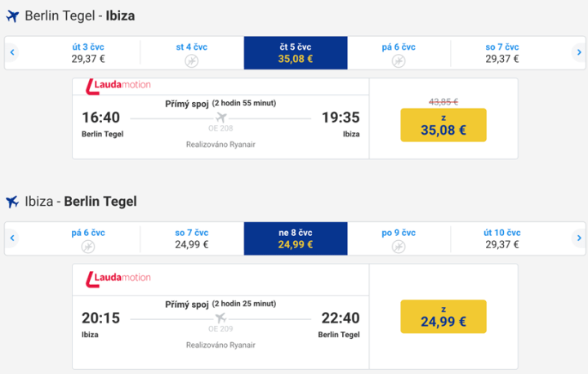Select the út 3 čvc outbound date tab

tap(88, 53)
